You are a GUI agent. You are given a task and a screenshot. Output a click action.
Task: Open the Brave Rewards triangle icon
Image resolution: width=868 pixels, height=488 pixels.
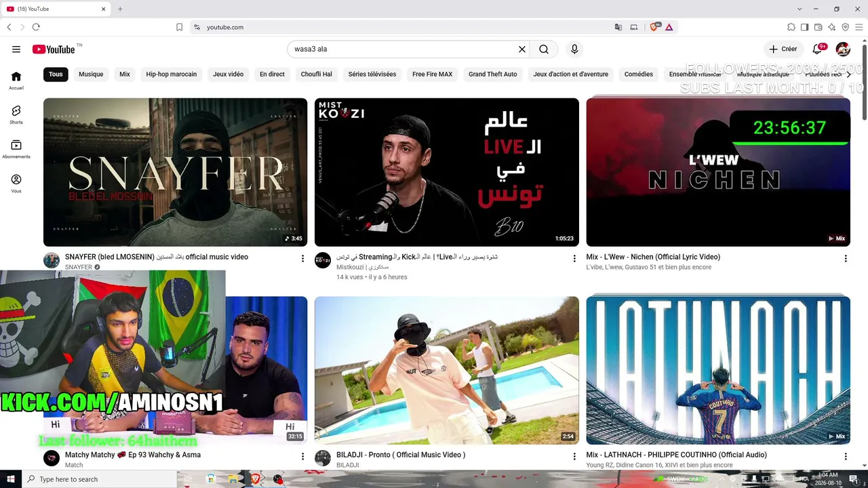click(669, 27)
